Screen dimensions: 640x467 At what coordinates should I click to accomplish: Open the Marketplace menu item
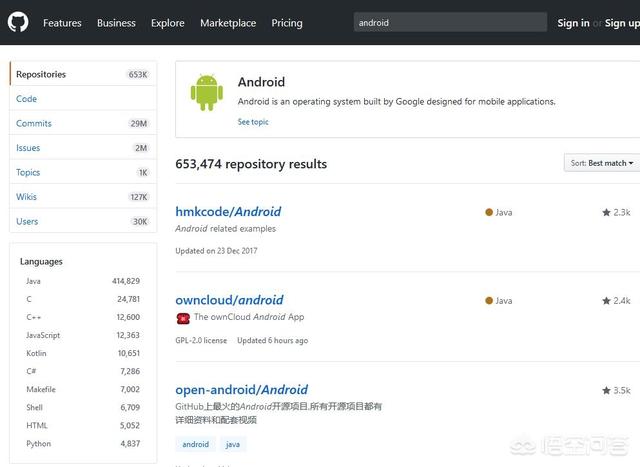click(x=227, y=23)
